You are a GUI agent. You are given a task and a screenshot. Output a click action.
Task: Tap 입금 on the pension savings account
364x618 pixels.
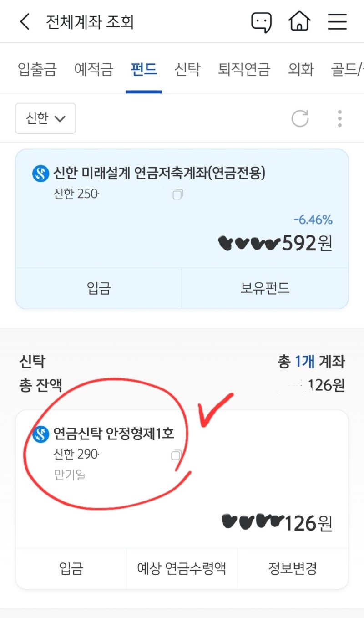(x=99, y=288)
